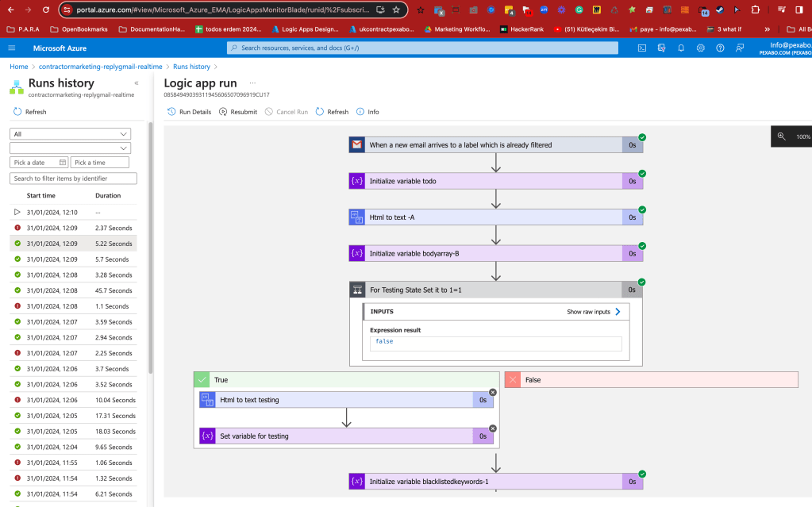Click the Runs history panel scrollbar
The width and height of the screenshot is (812, 507).
coord(151,248)
